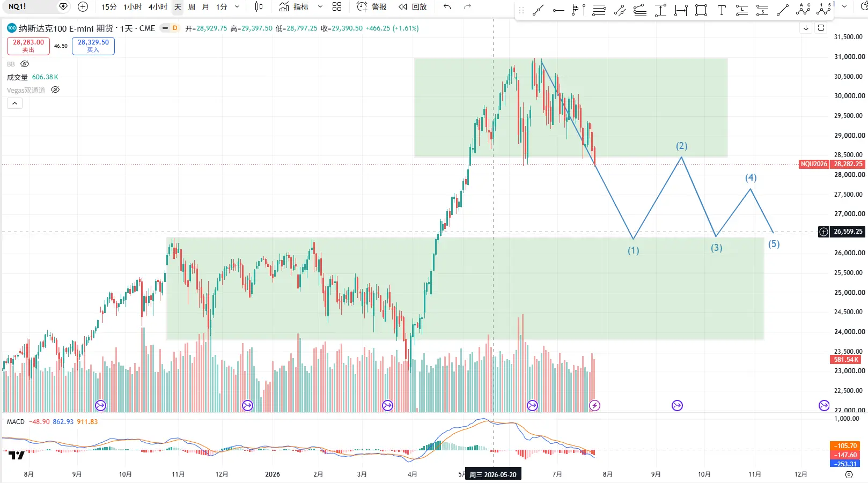Select the price range measure tool
Viewport: 868px width, 483px height.
[660, 10]
